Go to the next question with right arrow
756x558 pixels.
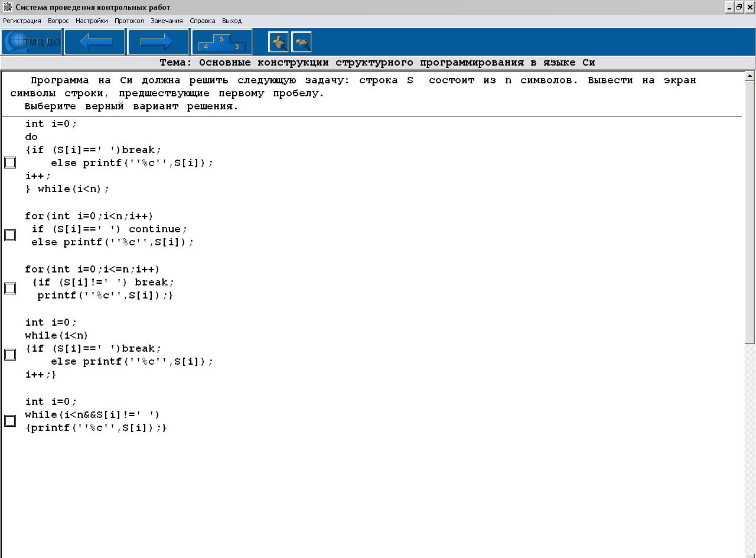coord(157,42)
